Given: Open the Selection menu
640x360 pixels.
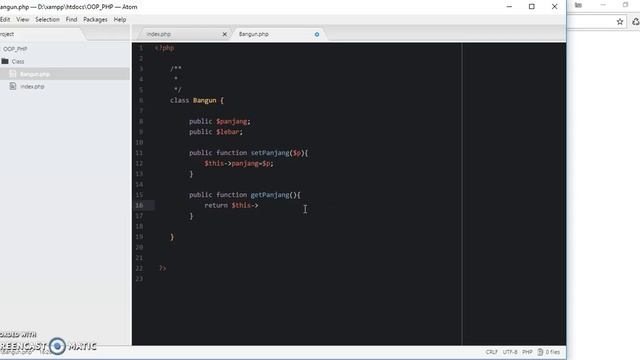Looking at the screenshot, I should tap(47, 20).
